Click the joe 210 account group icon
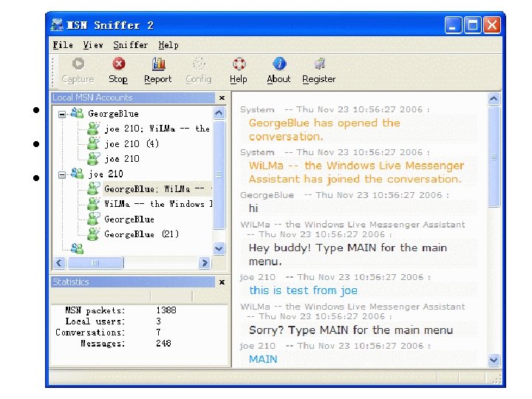This screenshot has width=532, height=399. click(77, 174)
